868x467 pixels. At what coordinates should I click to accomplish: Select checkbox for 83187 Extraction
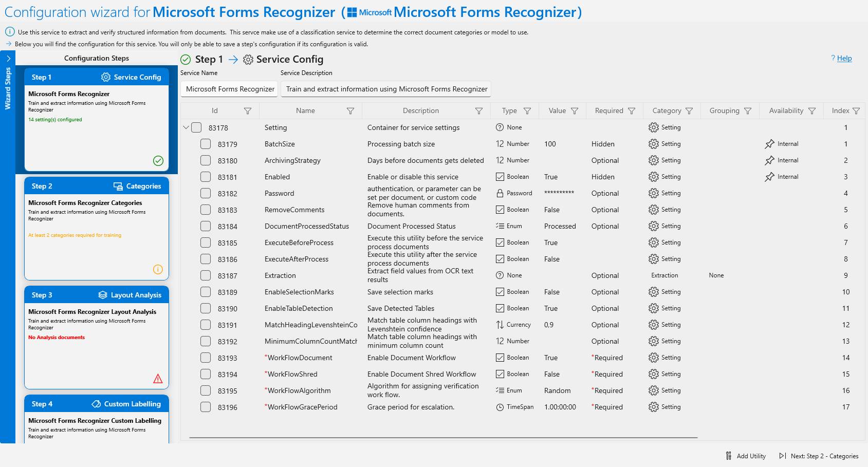point(206,275)
